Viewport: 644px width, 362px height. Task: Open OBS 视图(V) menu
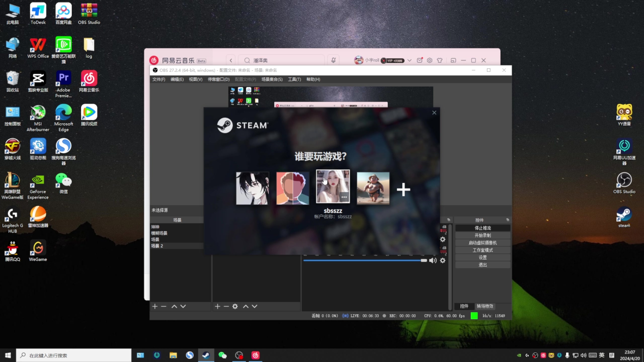click(x=195, y=79)
